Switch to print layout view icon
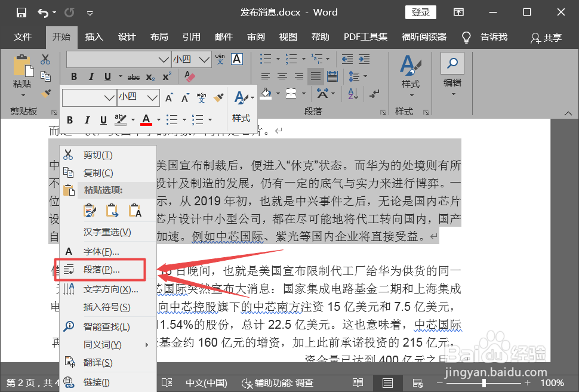The image size is (579, 392). click(x=387, y=383)
